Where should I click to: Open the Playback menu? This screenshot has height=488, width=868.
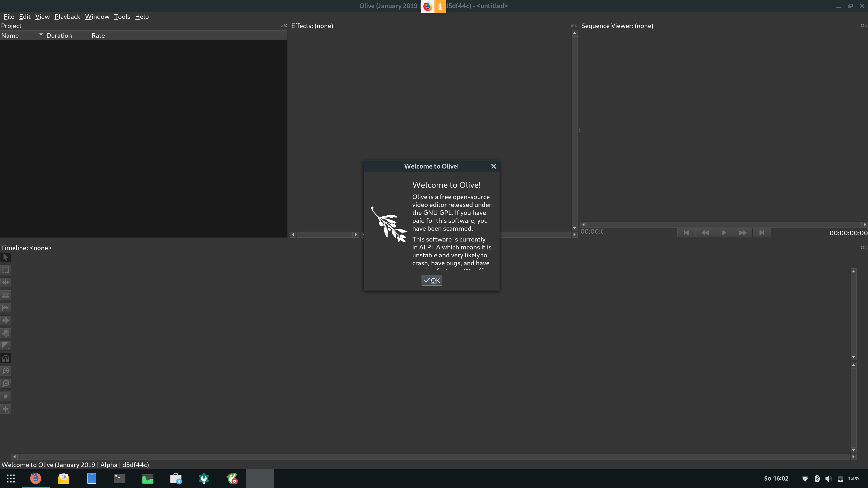67,16
